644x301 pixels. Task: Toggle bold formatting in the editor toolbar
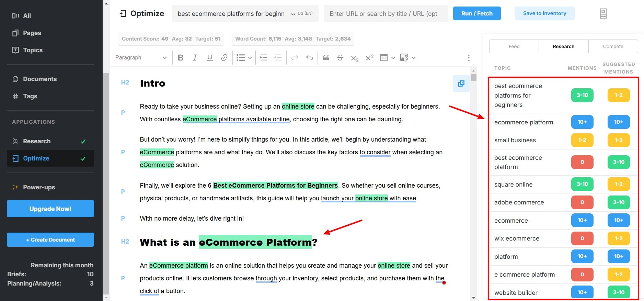pyautogui.click(x=181, y=58)
